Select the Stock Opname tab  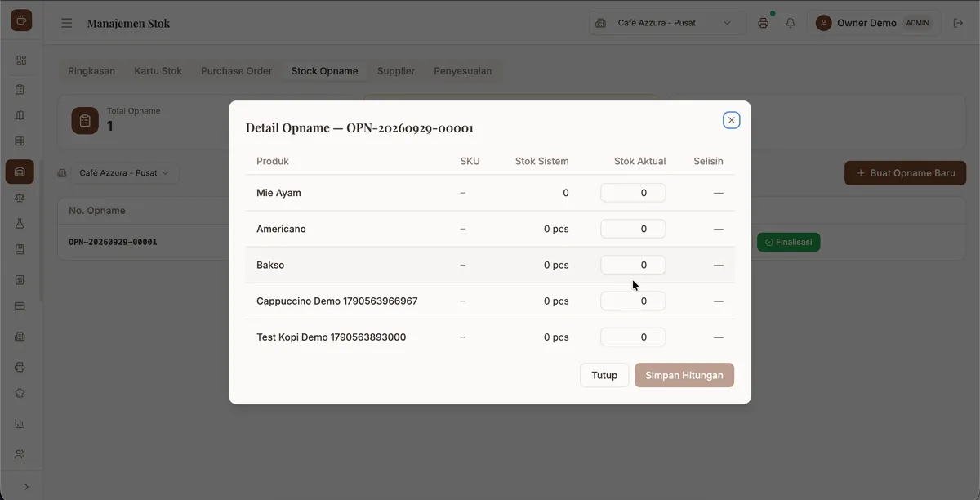324,71
